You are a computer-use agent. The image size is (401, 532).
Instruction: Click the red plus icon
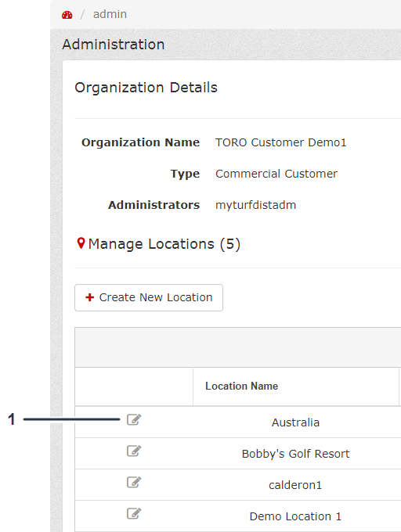(89, 297)
